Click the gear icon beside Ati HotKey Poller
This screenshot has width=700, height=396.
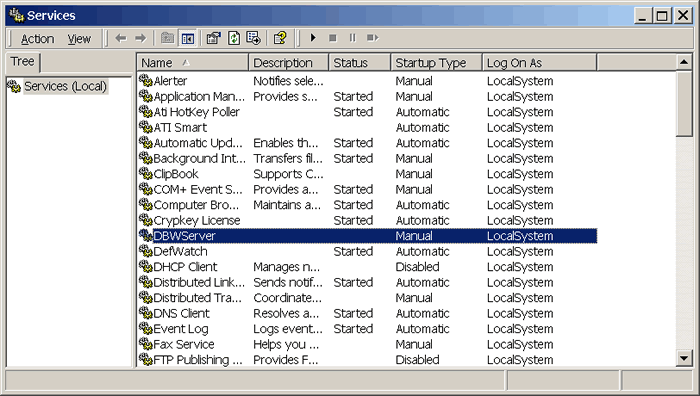146,112
